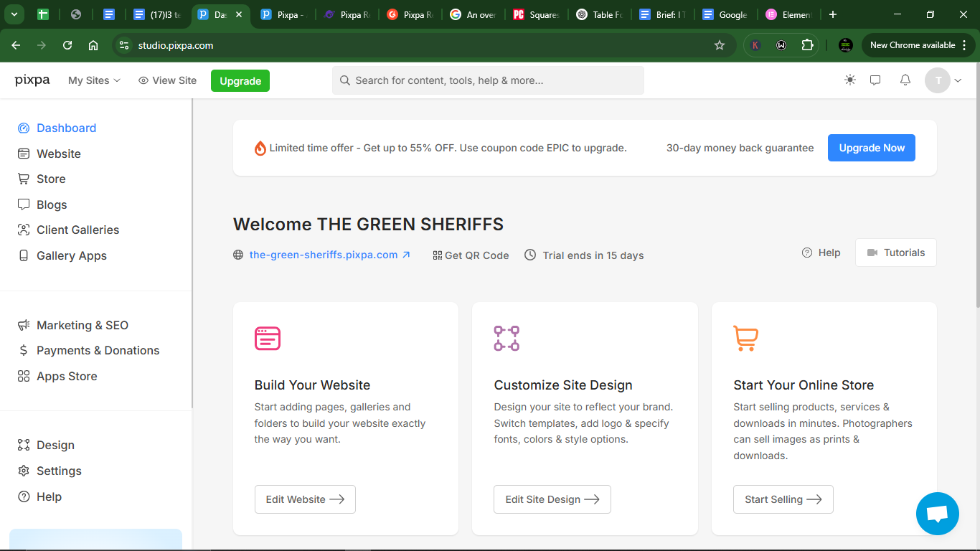Open the Chrome extensions puzzle icon
The height and width of the screenshot is (551, 980).
[x=808, y=45]
